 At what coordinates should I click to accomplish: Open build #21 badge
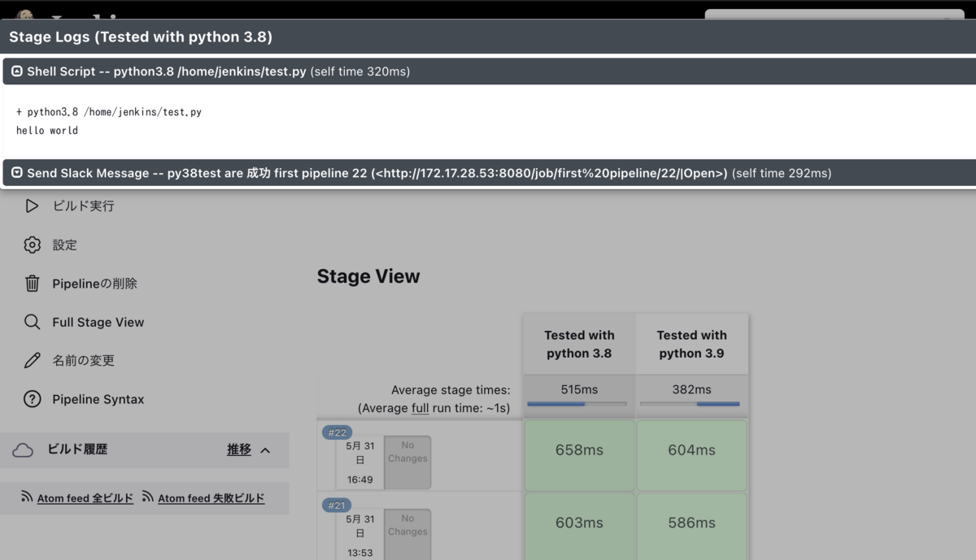pyautogui.click(x=337, y=506)
